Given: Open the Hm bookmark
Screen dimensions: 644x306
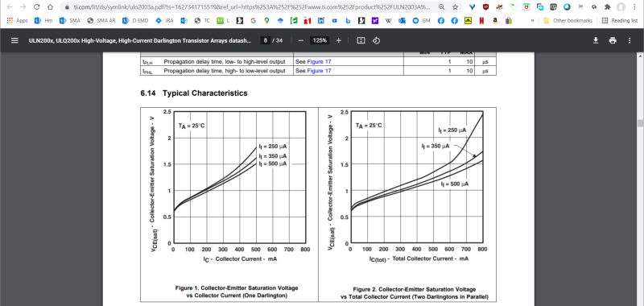Looking at the screenshot, I should coord(43,21).
